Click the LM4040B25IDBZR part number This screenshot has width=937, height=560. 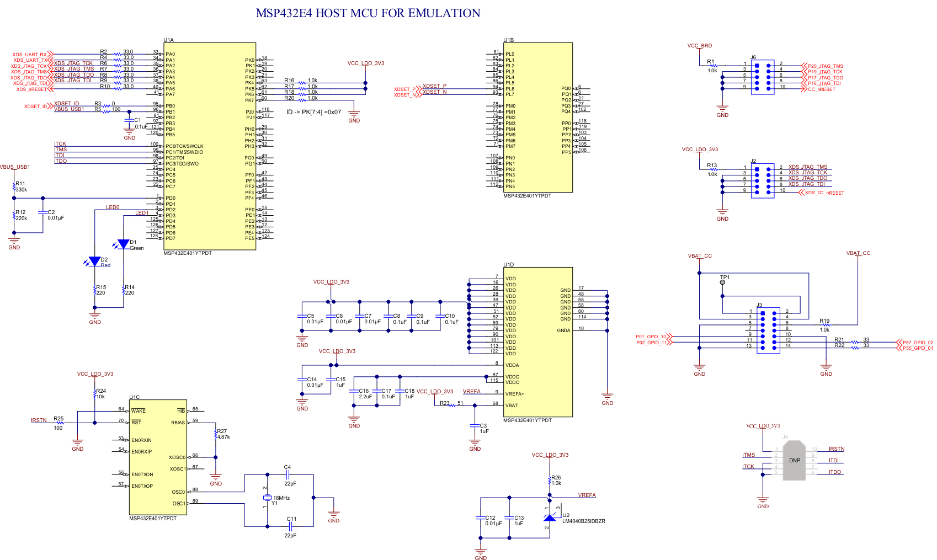584,521
